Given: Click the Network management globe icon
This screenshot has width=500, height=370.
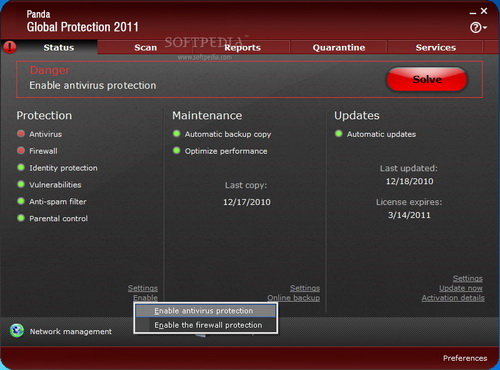Looking at the screenshot, I should (x=17, y=330).
